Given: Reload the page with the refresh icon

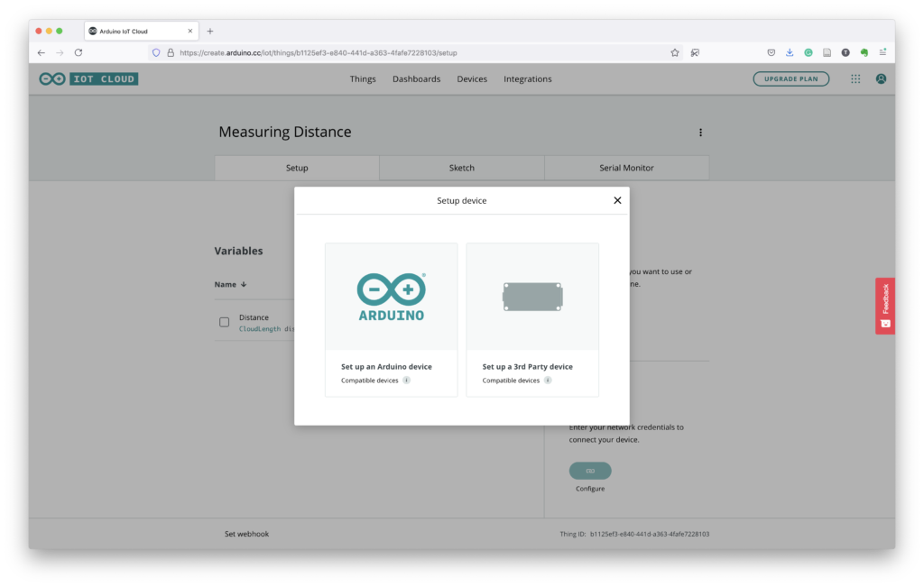Looking at the screenshot, I should tap(79, 52).
